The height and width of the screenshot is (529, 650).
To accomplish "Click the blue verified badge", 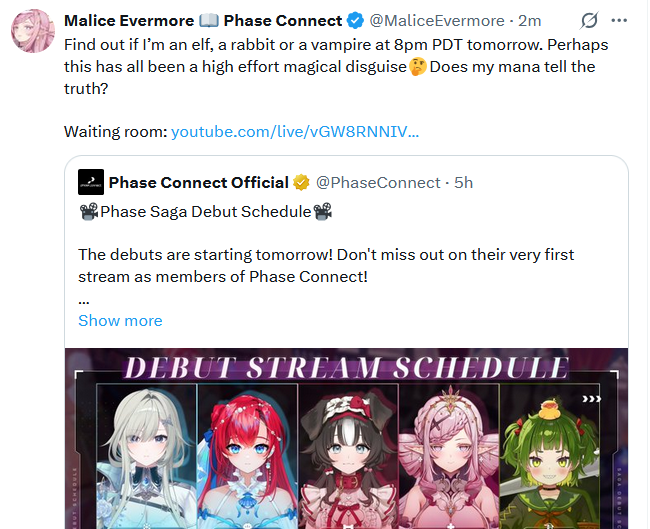I will pyautogui.click(x=354, y=20).
